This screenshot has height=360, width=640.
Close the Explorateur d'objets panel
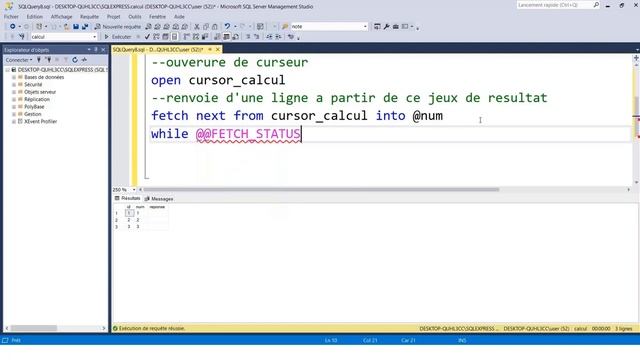point(103,49)
